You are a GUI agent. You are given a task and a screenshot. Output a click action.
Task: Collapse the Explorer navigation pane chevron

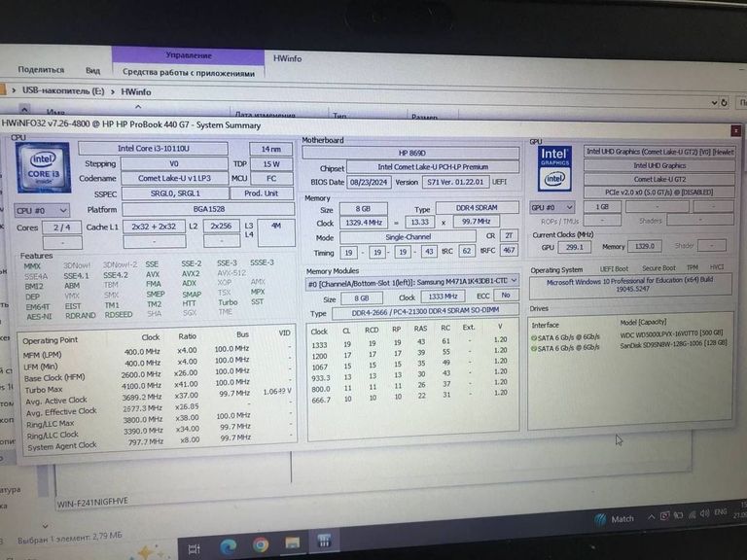coord(24,109)
